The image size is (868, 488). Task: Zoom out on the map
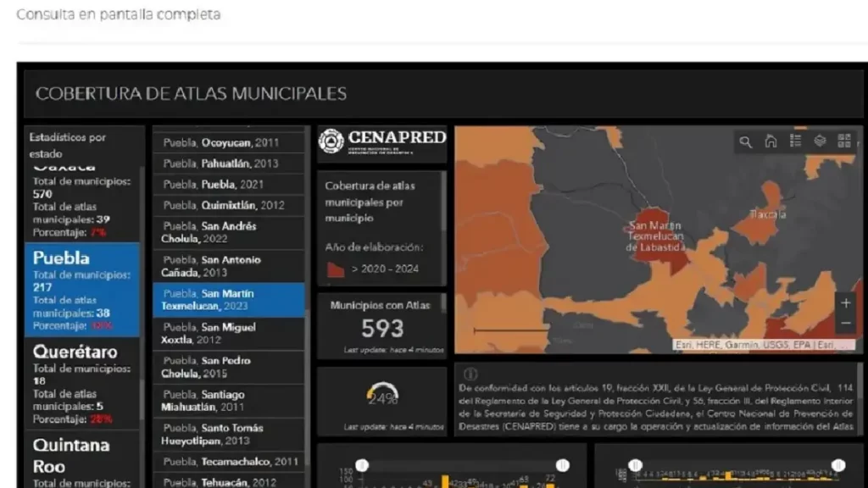[846, 323]
